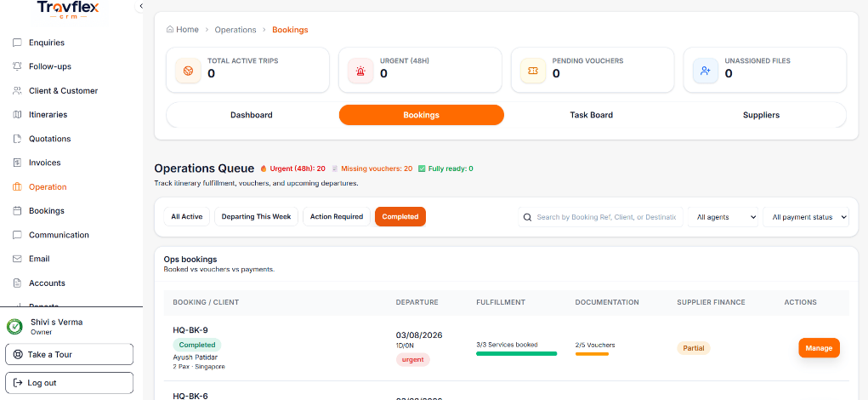Switch to the Dashboard tab
Viewport: 868px width, 400px height.
click(252, 115)
